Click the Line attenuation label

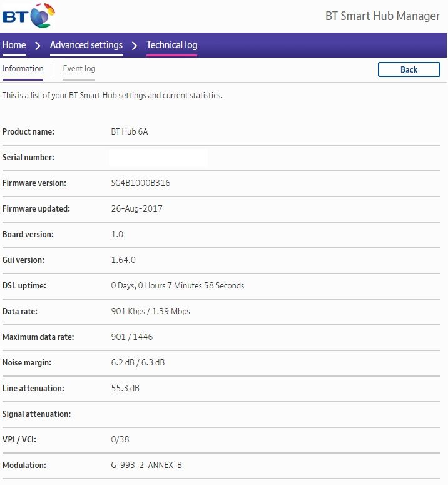click(33, 389)
